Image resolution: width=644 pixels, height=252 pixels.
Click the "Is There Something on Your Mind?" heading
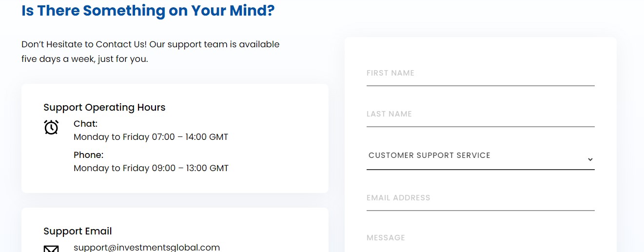click(148, 10)
